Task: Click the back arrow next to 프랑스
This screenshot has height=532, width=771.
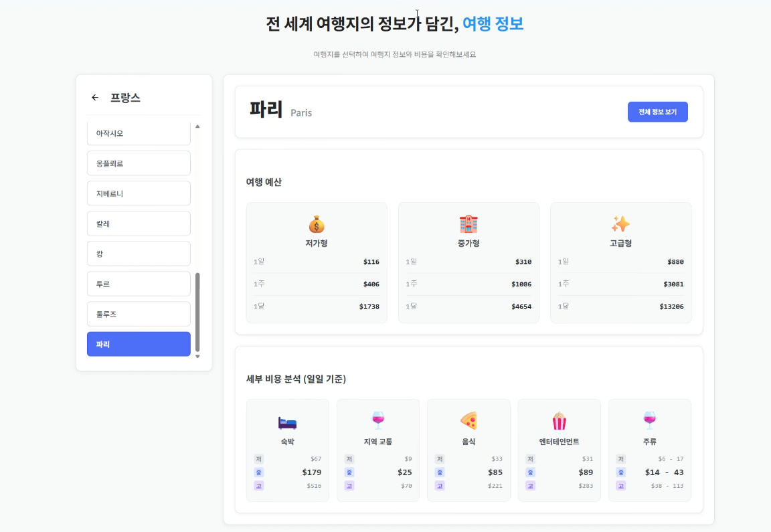Action: point(95,98)
